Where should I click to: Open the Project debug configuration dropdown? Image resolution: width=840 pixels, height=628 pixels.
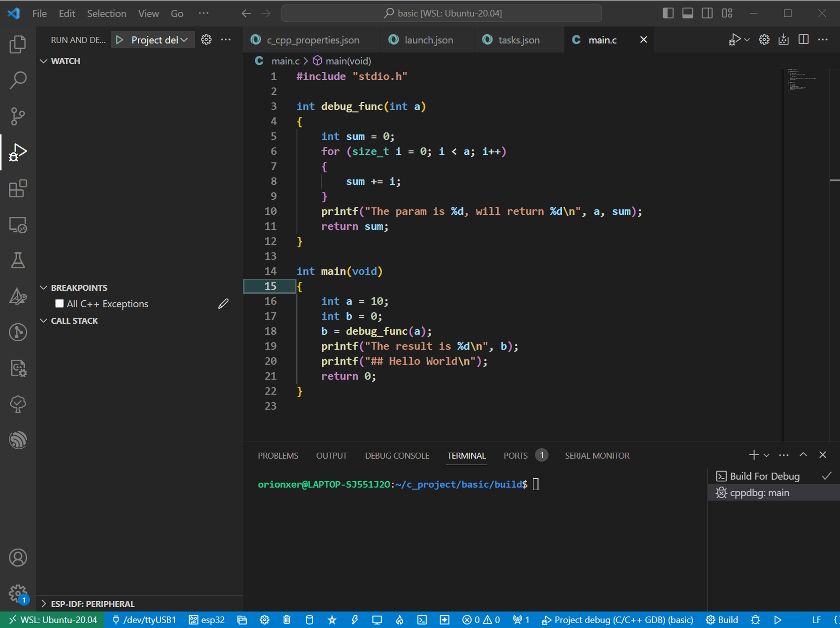(159, 40)
